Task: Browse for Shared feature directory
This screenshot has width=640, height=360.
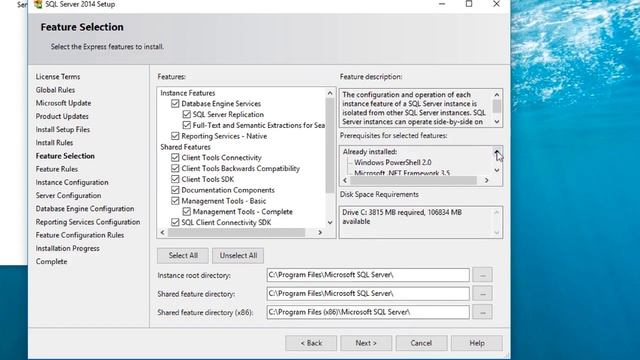Action: click(x=482, y=293)
